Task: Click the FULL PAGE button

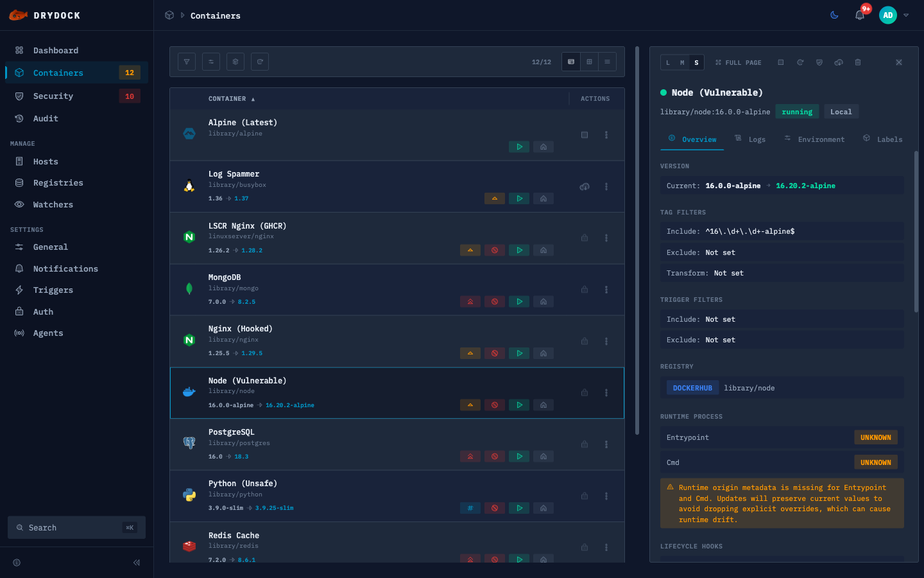Action: (739, 62)
